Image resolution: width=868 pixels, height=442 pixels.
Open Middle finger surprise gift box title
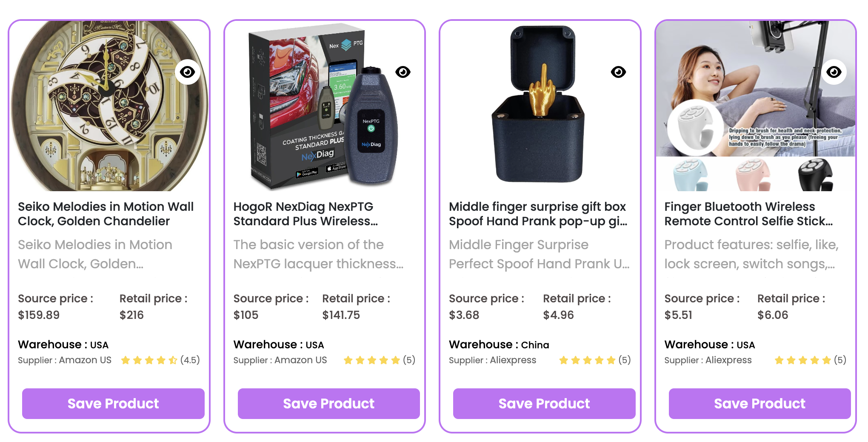point(538,214)
